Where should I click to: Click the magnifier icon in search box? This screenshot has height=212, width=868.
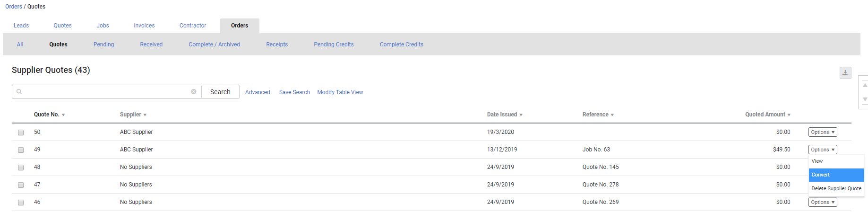click(19, 92)
